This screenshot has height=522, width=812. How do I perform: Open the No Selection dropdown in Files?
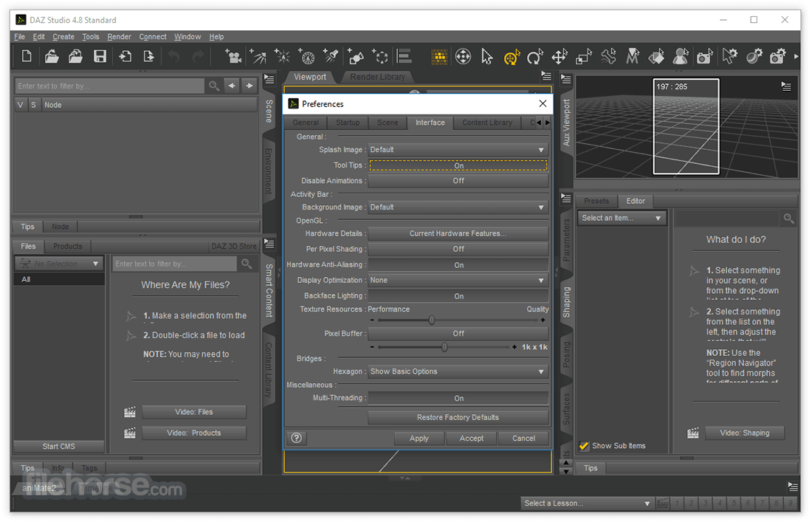point(60,264)
